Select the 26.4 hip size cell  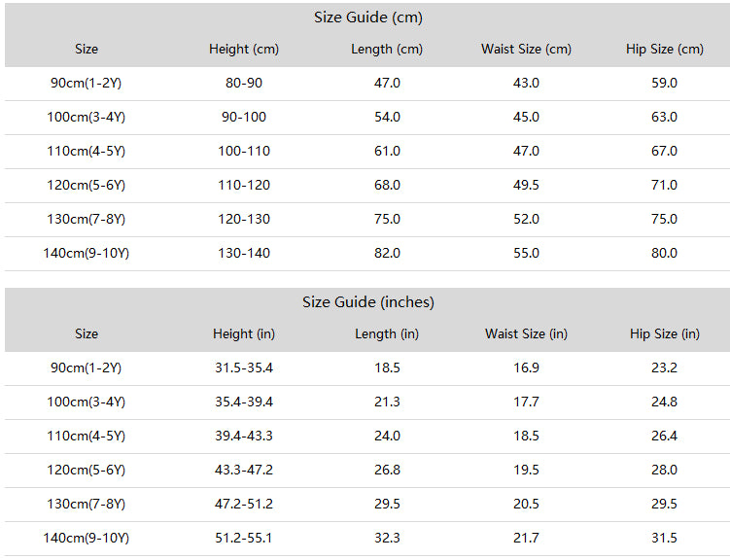click(x=665, y=437)
